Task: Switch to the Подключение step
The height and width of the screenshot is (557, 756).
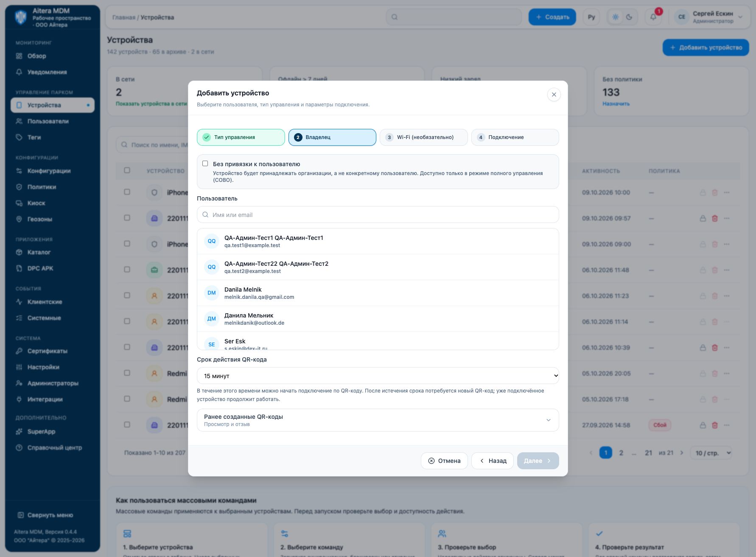Action: point(515,137)
